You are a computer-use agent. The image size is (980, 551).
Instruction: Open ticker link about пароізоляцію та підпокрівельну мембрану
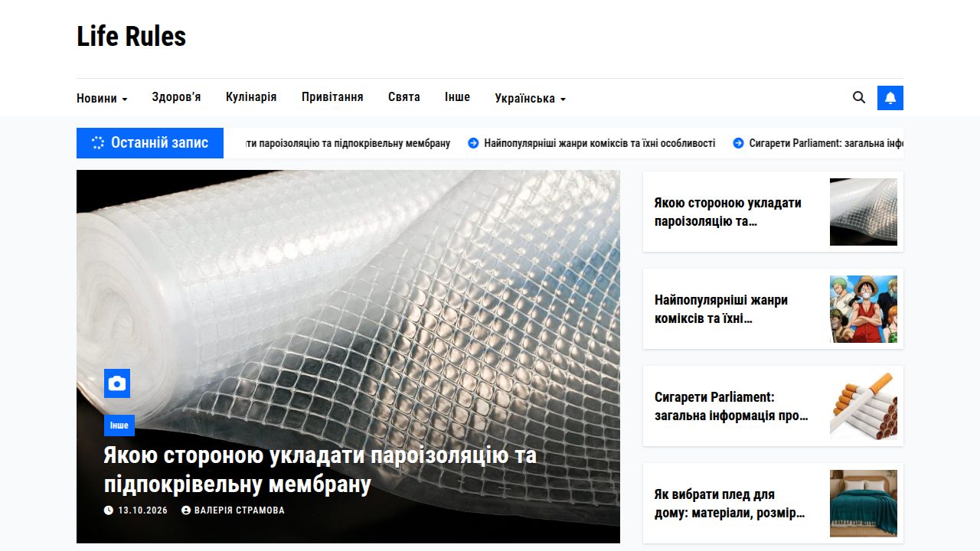coord(348,143)
